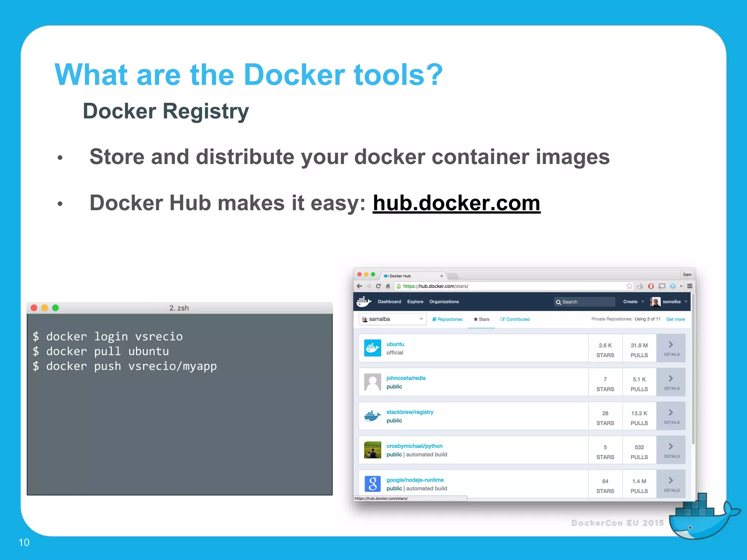Click the yellow minimize button of zsh terminal
747x560 pixels.
pos(44,308)
